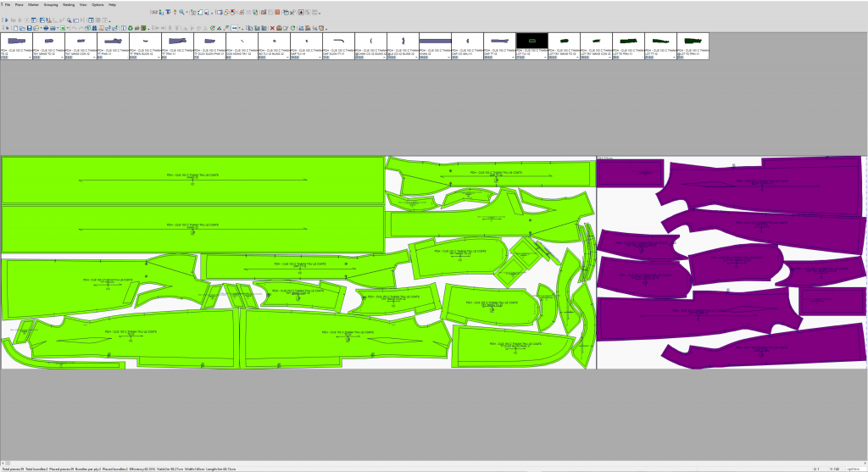Image resolution: width=868 pixels, height=472 pixels.
Task: Click the open folder icon
Action: [x=22, y=28]
